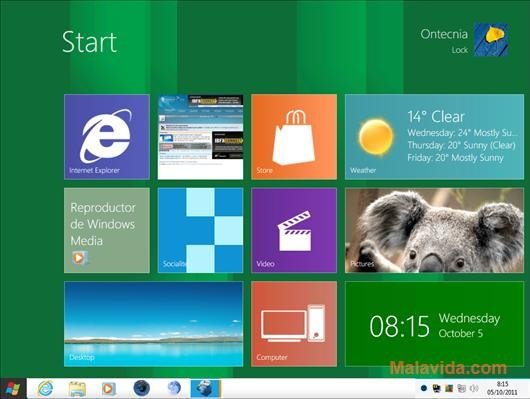Viewport: 530px width, 399px height.
Task: Click the dark camera lens taskbar icon
Action: [142, 388]
